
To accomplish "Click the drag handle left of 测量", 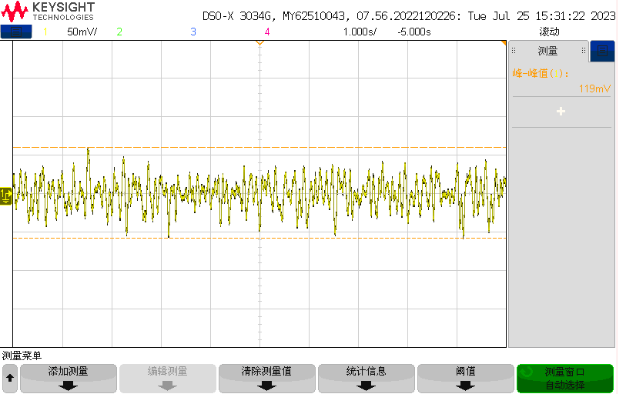I will (x=514, y=50).
